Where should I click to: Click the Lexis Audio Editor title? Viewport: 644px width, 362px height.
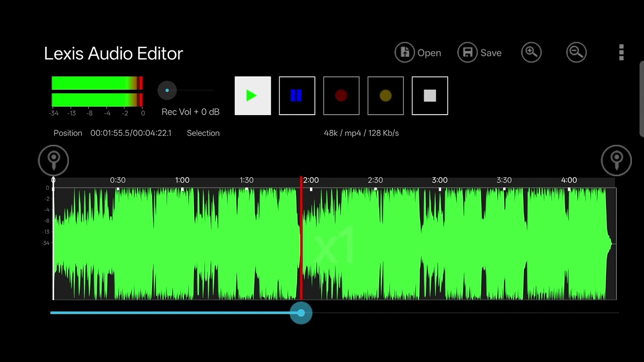coord(114,53)
